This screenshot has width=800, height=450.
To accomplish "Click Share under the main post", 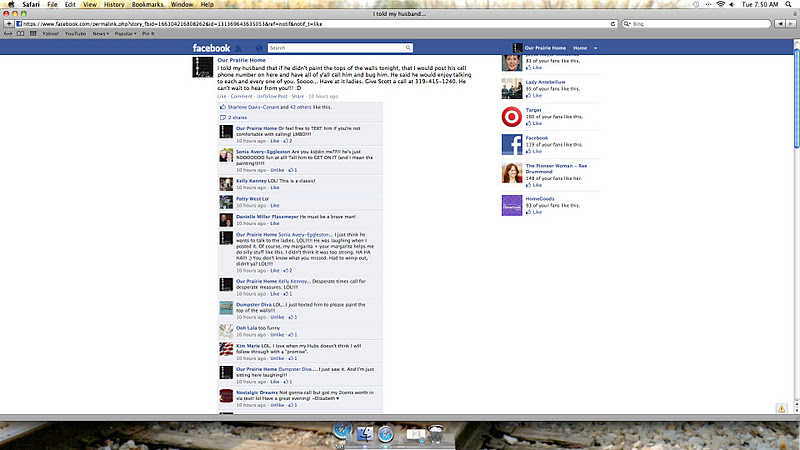I will point(297,96).
